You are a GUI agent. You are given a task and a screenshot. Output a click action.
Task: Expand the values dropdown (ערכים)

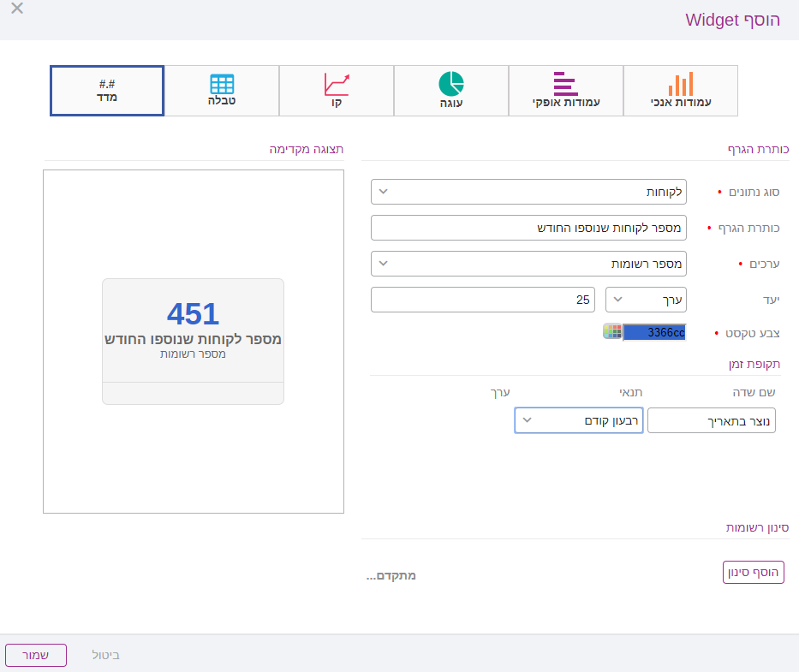click(528, 264)
